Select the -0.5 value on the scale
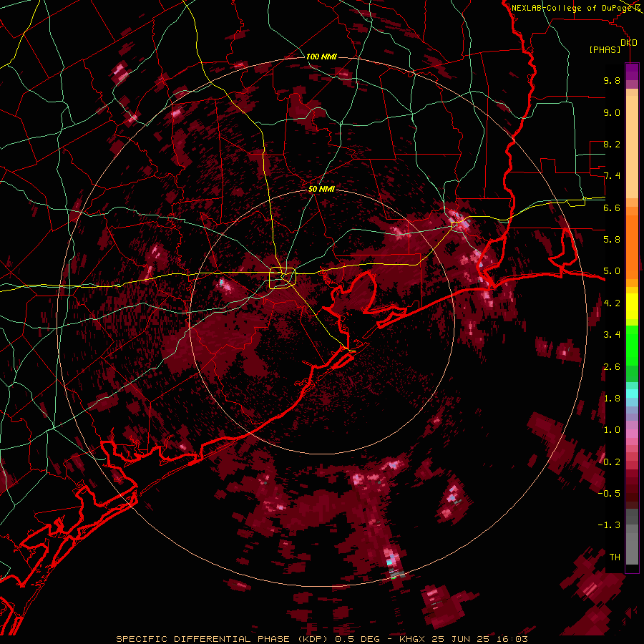Viewport: 644px width, 644px height. 609,494
